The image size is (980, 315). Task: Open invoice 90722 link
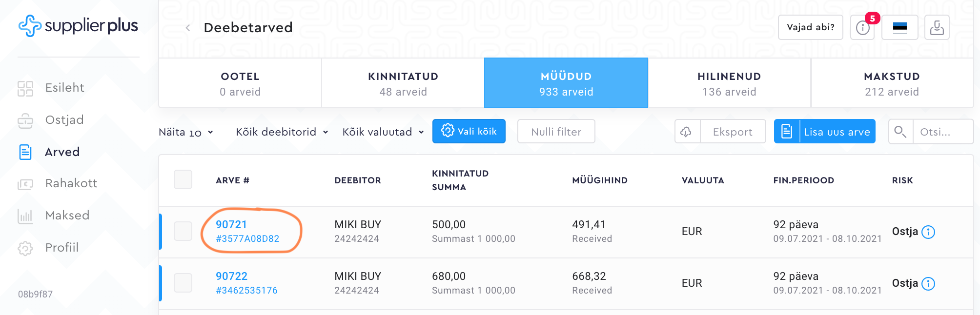tap(231, 276)
